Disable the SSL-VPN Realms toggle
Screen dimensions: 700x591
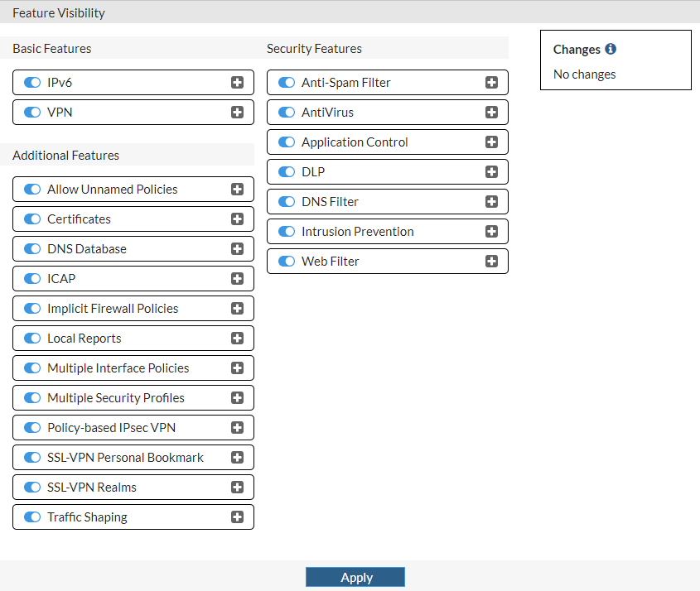coord(32,488)
